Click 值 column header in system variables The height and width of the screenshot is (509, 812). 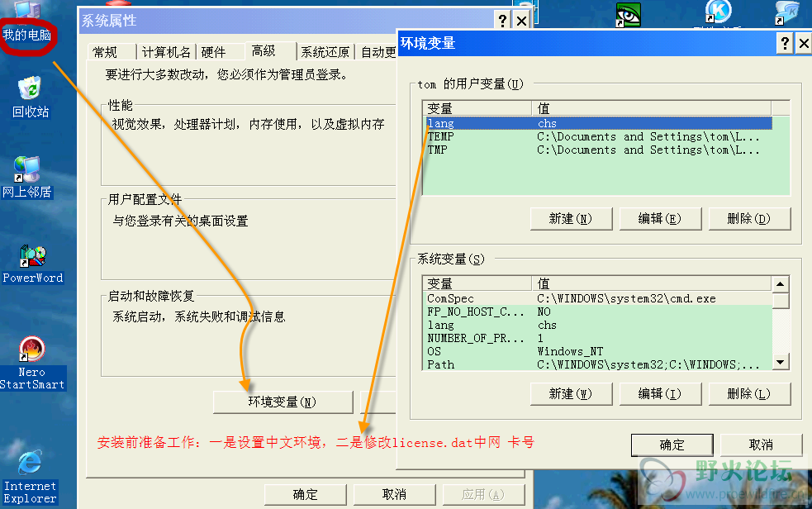652,283
